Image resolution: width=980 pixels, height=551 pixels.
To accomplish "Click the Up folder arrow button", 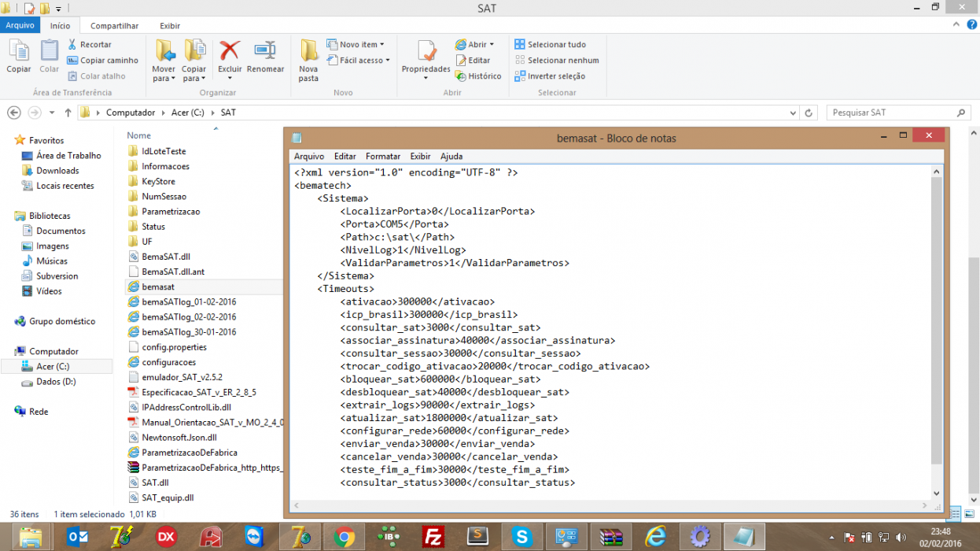I will [68, 113].
